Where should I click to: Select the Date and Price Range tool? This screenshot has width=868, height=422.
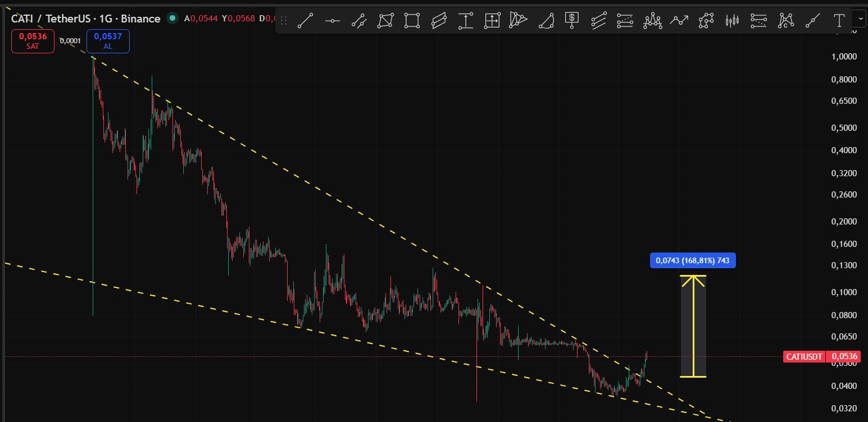(x=492, y=21)
